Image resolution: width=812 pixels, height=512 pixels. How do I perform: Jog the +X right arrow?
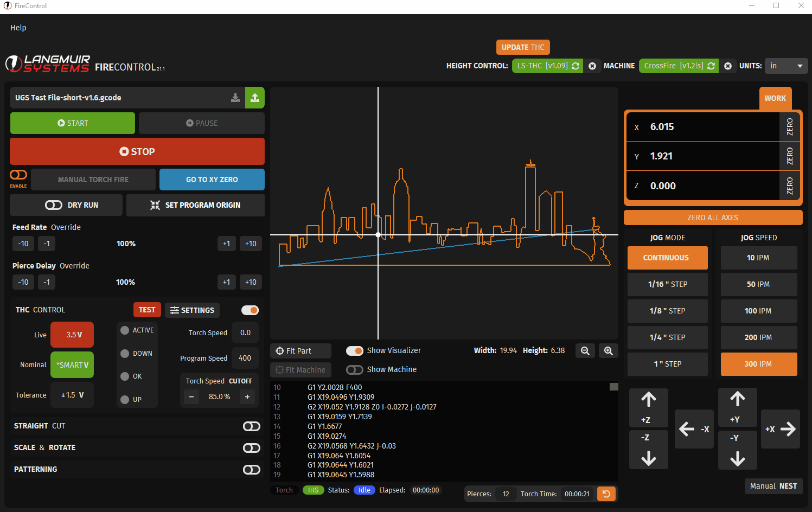coord(781,429)
